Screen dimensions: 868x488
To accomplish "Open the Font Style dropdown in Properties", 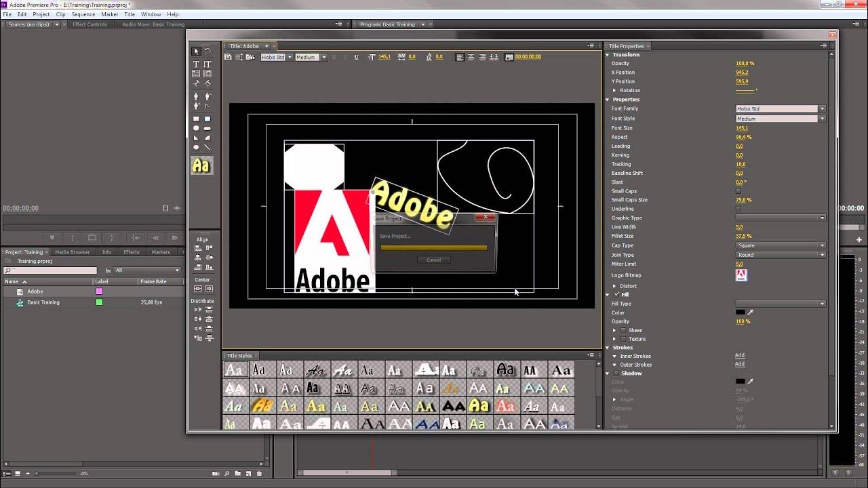I will (x=781, y=119).
